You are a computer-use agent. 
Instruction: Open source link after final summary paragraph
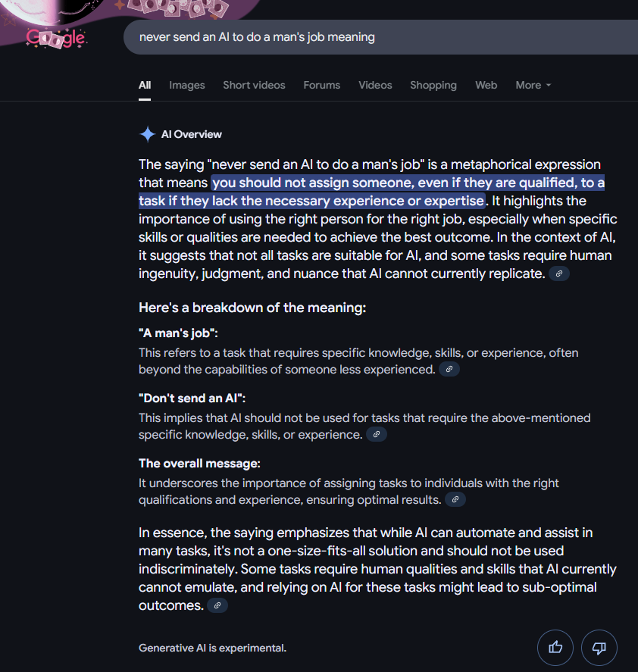[217, 605]
